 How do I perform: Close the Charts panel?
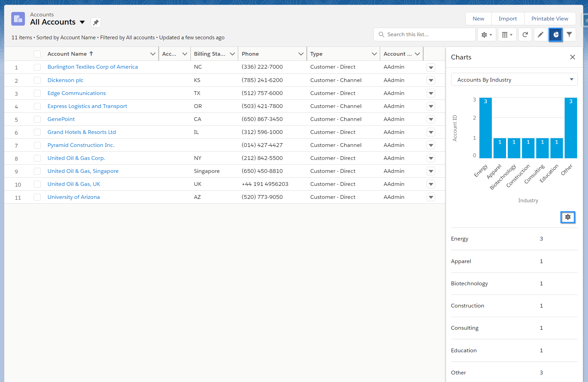point(573,57)
